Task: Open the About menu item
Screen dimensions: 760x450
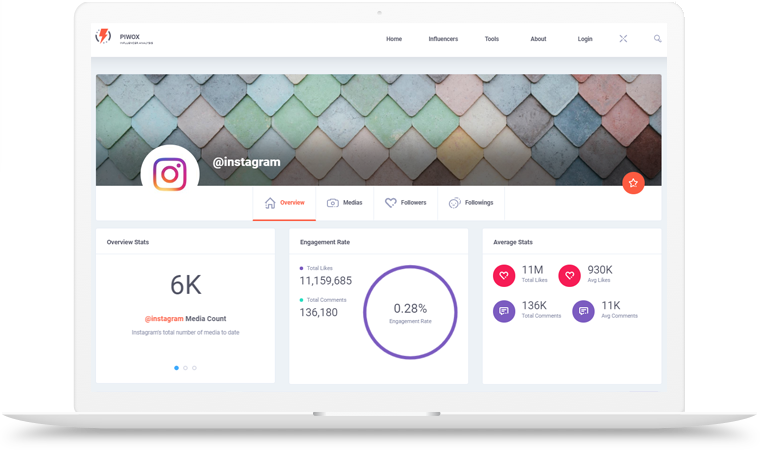Action: 538,39
